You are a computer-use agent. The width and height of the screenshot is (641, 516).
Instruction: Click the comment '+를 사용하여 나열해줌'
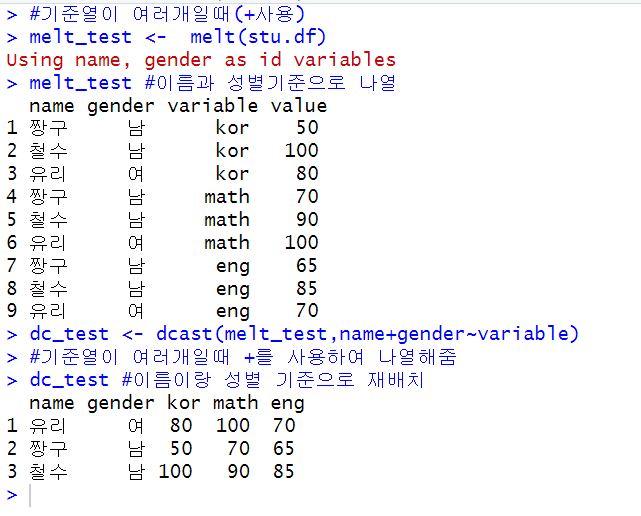(350, 357)
